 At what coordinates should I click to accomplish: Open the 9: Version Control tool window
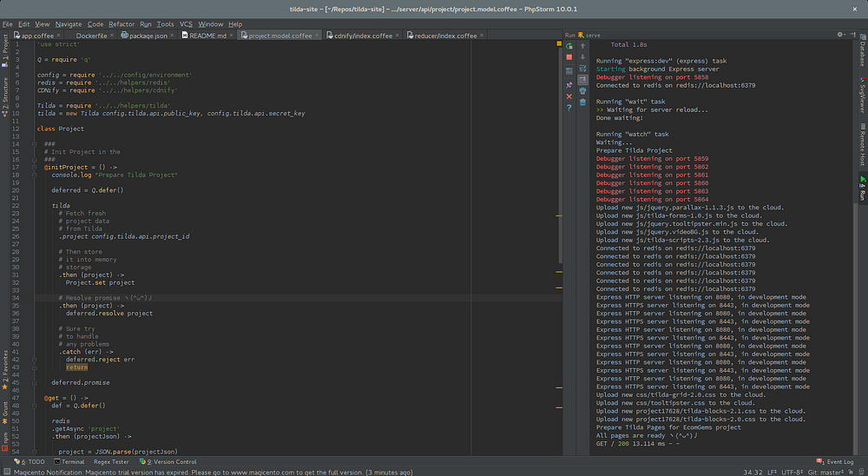pyautogui.click(x=168, y=461)
